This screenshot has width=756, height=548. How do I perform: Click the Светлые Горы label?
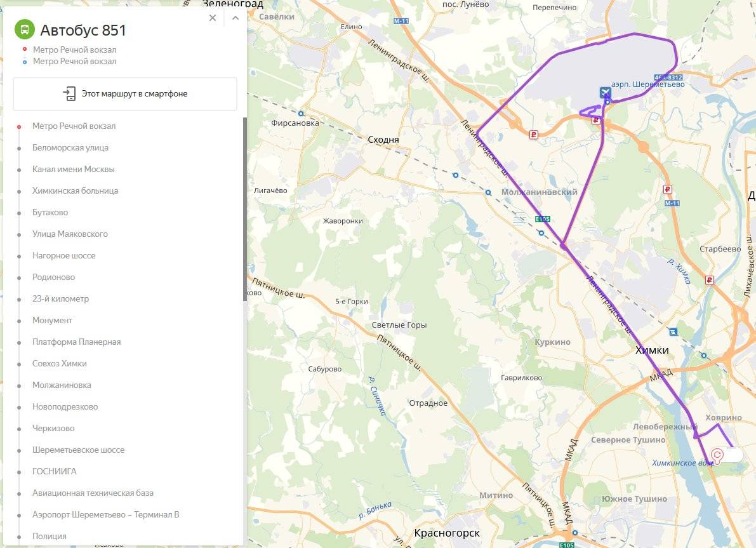coord(399,325)
